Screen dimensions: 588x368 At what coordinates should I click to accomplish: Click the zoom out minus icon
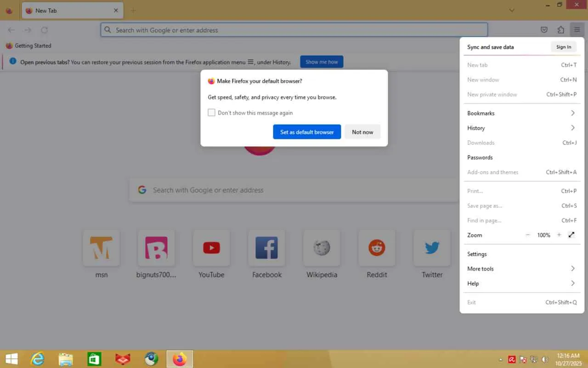(528, 235)
